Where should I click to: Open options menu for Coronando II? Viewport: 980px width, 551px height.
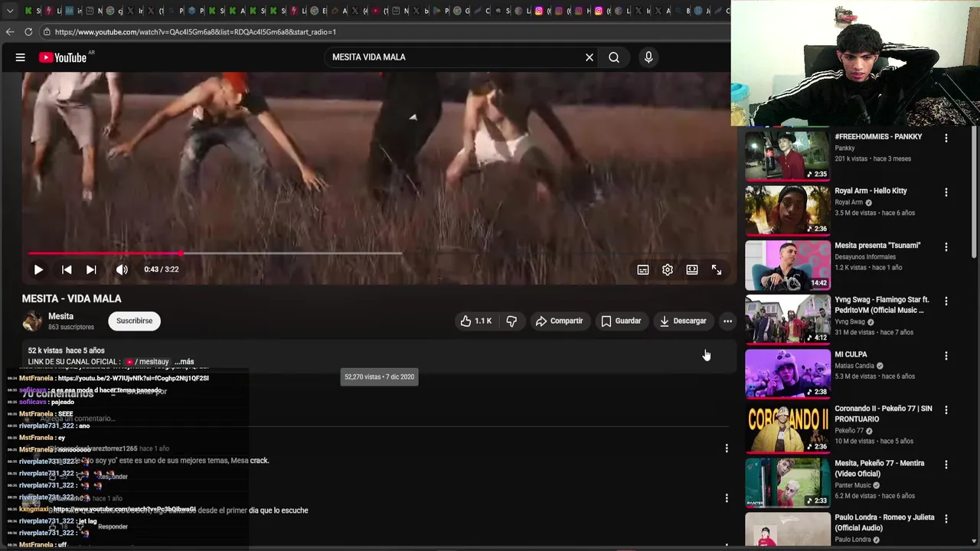(x=946, y=410)
